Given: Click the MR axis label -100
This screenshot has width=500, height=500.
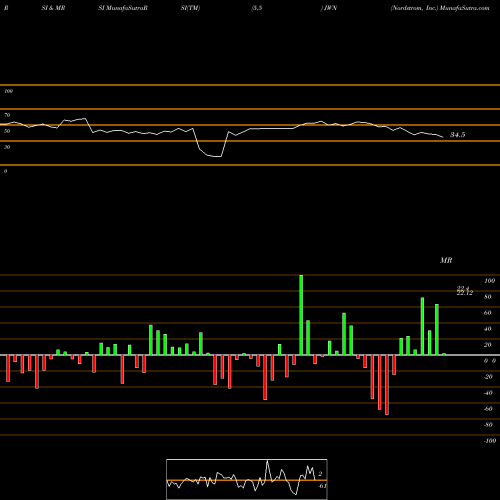Looking at the screenshot, I should click(x=490, y=441).
